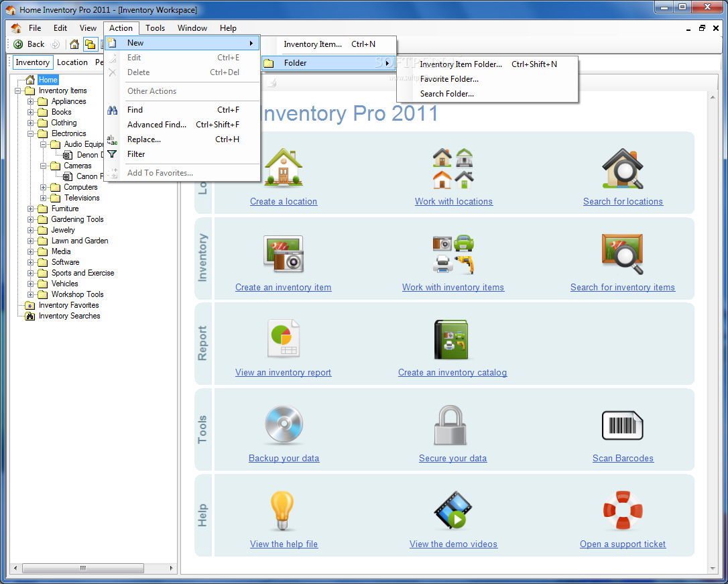The height and width of the screenshot is (584, 728).
Task: Click the Home toolbar icon
Action: (x=74, y=44)
